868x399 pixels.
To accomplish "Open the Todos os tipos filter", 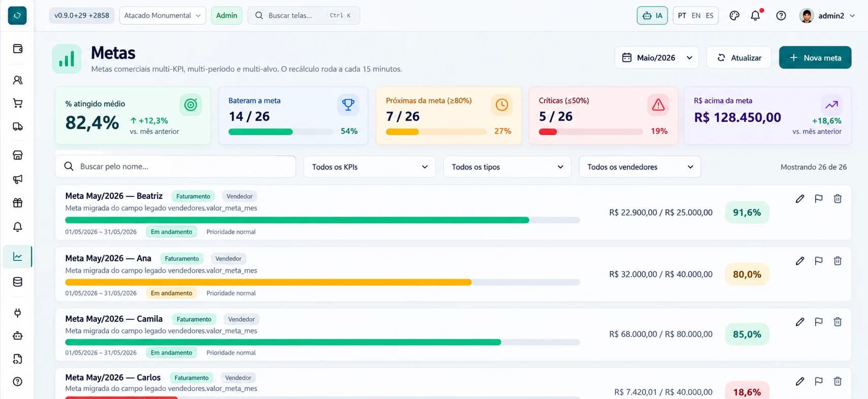I will pos(507,167).
